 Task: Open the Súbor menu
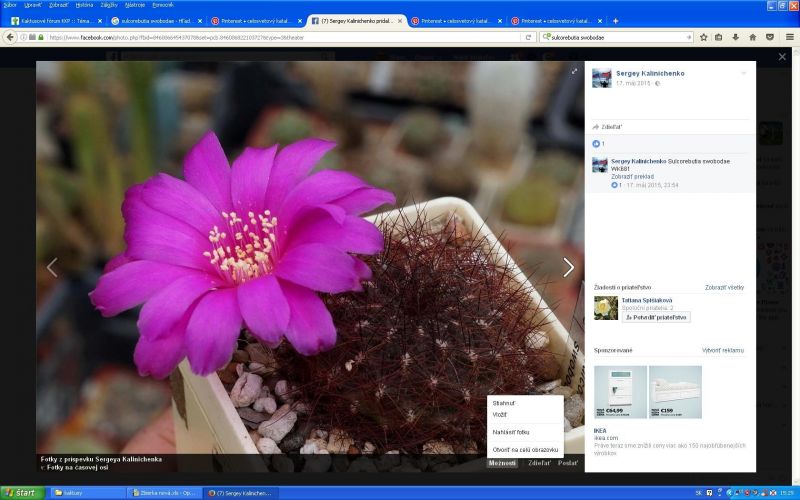pyautogui.click(x=10, y=5)
